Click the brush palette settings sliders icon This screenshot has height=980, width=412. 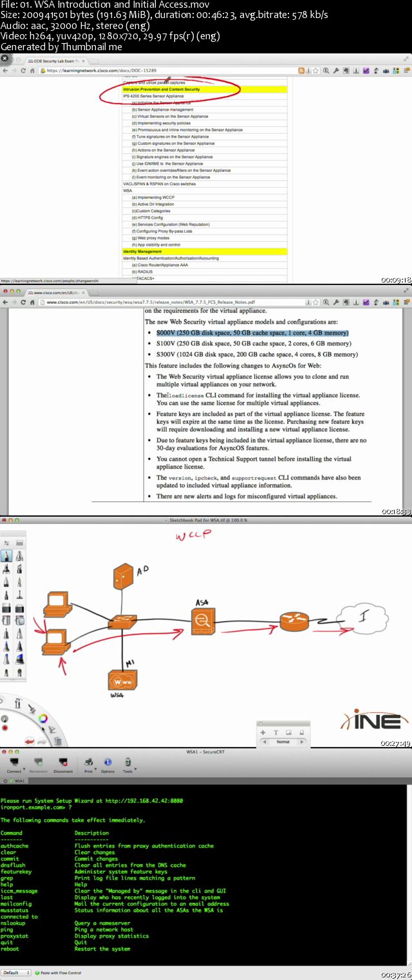pos(7,543)
